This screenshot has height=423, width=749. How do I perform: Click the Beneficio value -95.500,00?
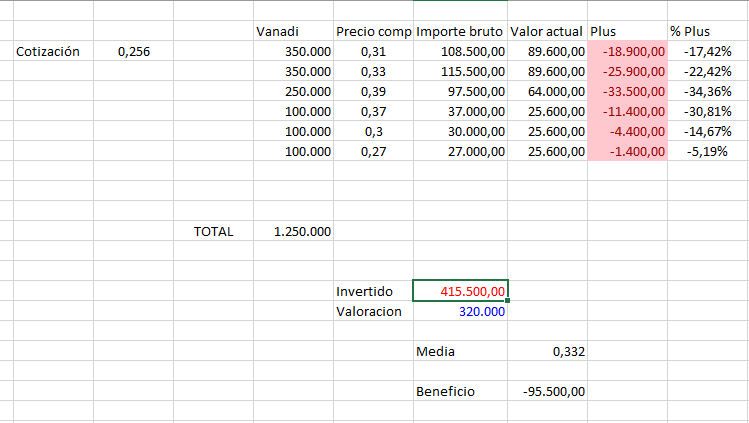click(x=547, y=391)
